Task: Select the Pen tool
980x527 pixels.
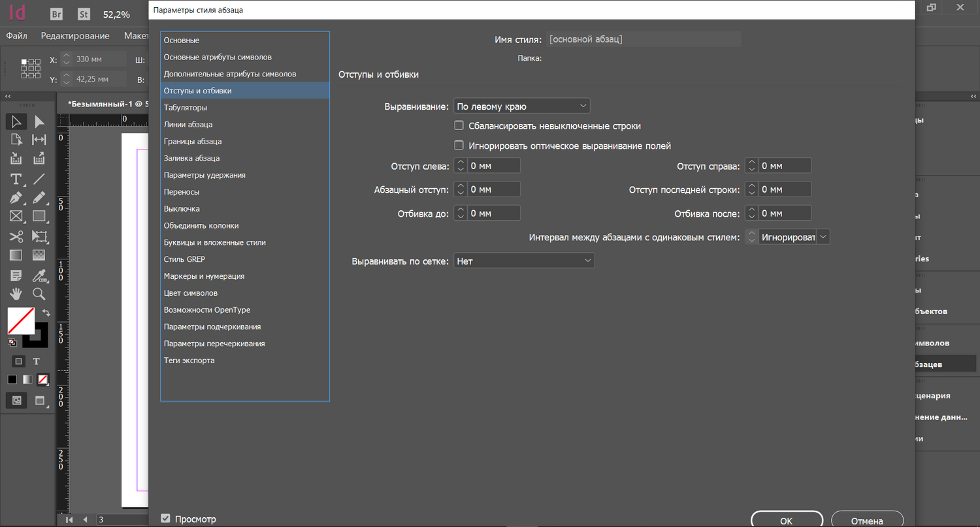Action: click(x=16, y=198)
